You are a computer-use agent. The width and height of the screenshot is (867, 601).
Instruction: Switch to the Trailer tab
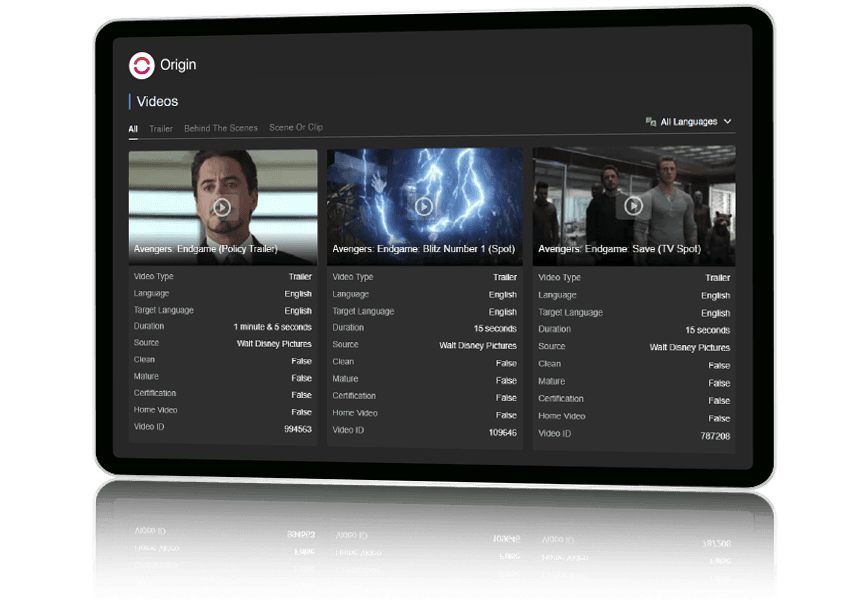point(161,129)
